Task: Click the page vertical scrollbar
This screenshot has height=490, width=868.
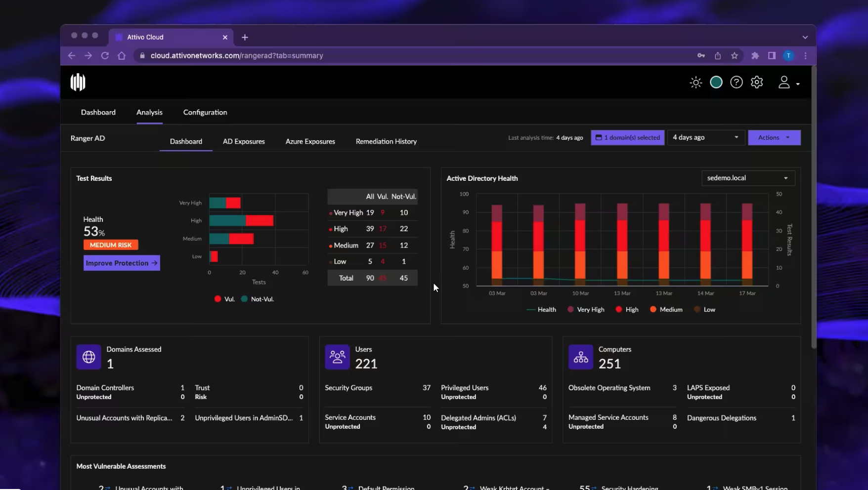Action: [x=814, y=207]
